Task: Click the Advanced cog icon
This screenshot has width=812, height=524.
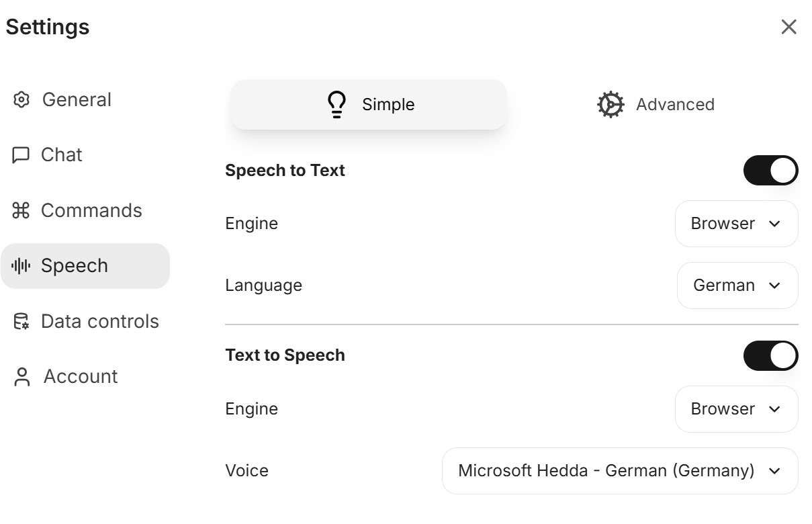Action: pyautogui.click(x=611, y=105)
